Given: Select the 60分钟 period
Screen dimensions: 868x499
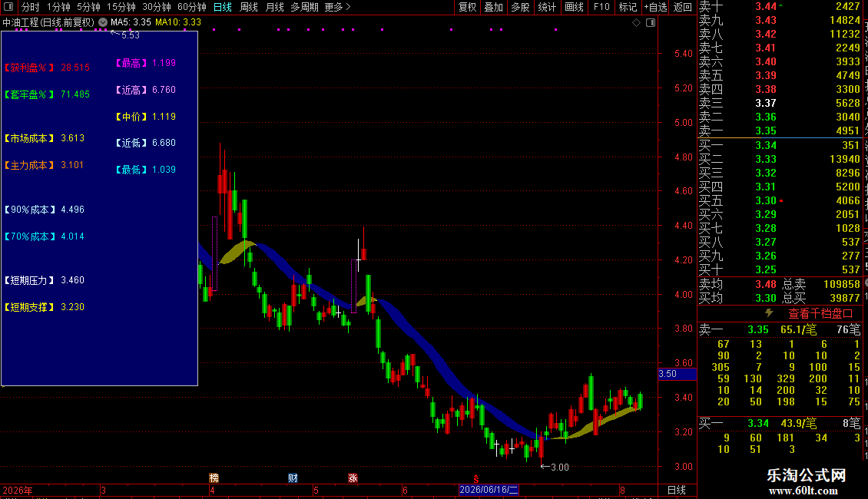Looking at the screenshot, I should click(x=191, y=7).
